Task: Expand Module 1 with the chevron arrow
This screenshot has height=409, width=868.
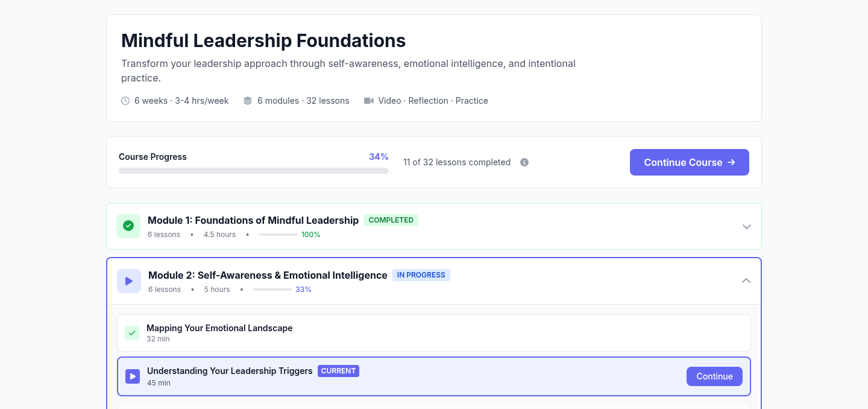Action: (747, 227)
